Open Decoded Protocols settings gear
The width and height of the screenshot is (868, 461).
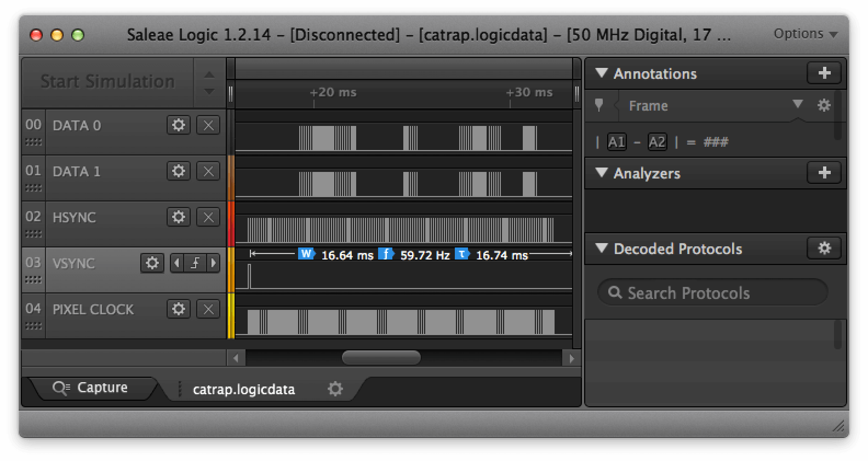tap(824, 249)
